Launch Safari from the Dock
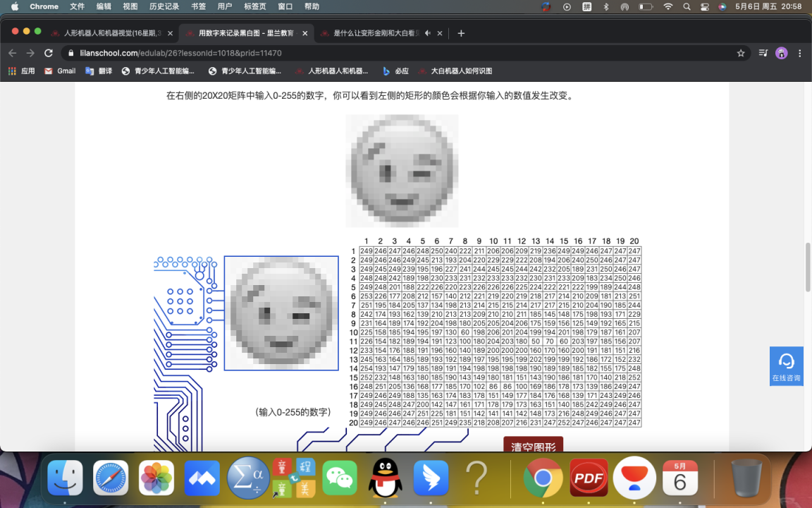 [111, 478]
